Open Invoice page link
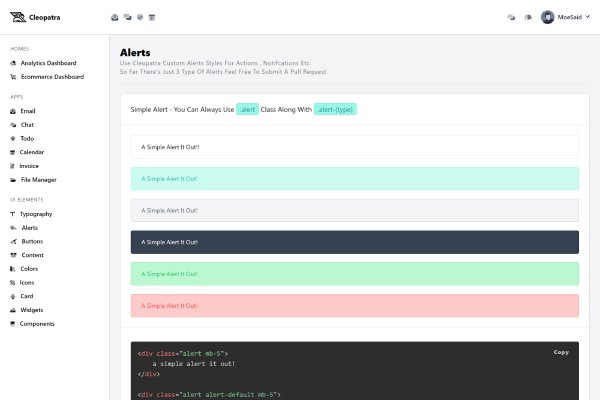 (29, 166)
